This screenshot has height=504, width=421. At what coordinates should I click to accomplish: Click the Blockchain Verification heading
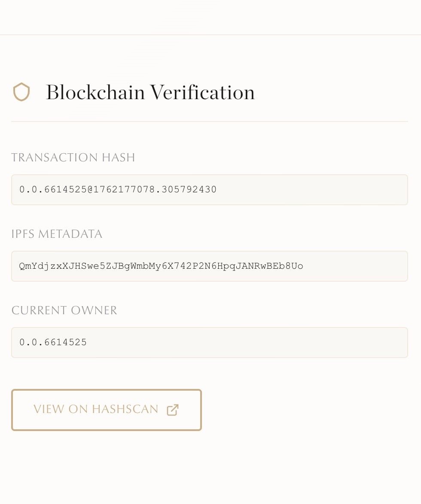(x=150, y=92)
